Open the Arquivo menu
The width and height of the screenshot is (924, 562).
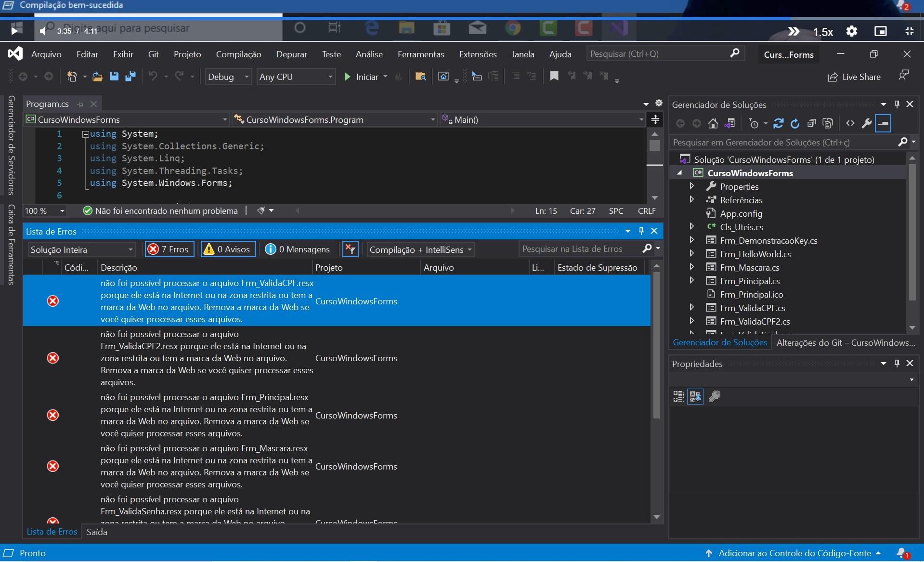46,54
